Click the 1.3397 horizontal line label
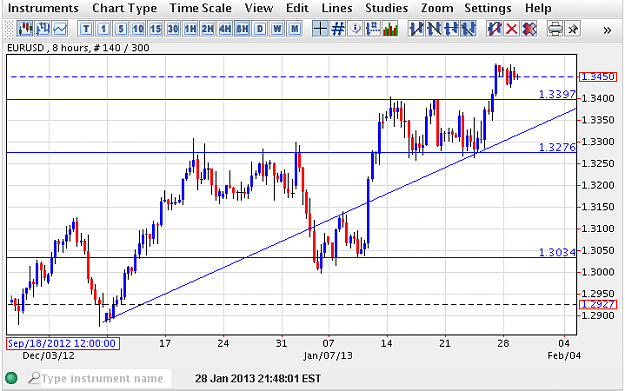625x391 pixels. pos(557,94)
